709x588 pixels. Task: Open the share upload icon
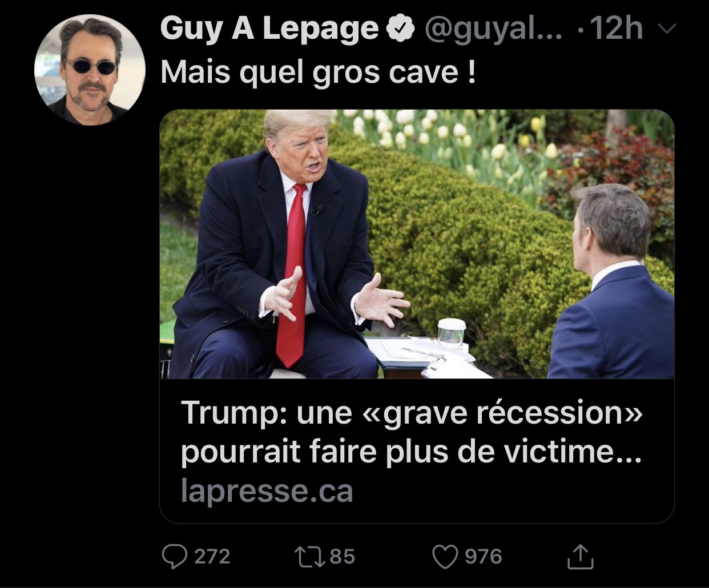click(580, 557)
